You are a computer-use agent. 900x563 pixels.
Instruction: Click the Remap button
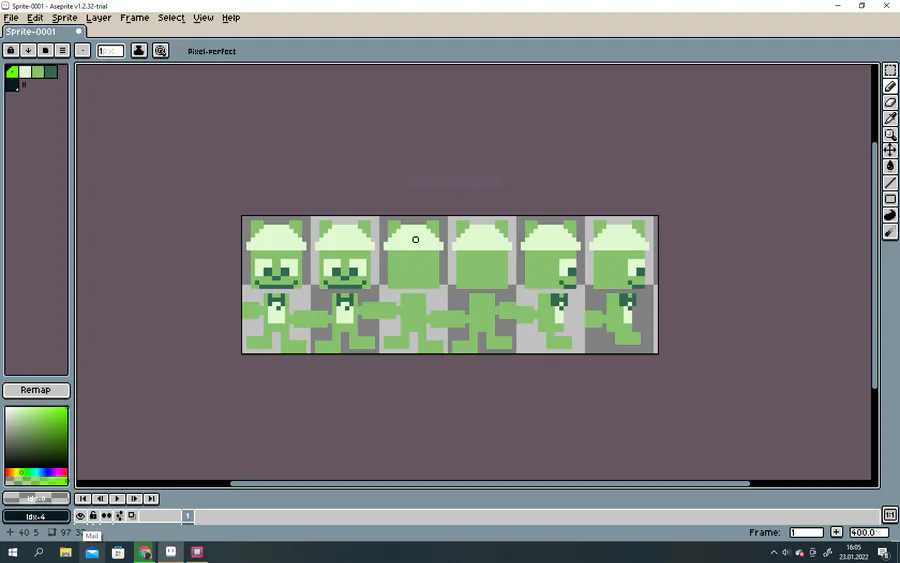coord(36,390)
